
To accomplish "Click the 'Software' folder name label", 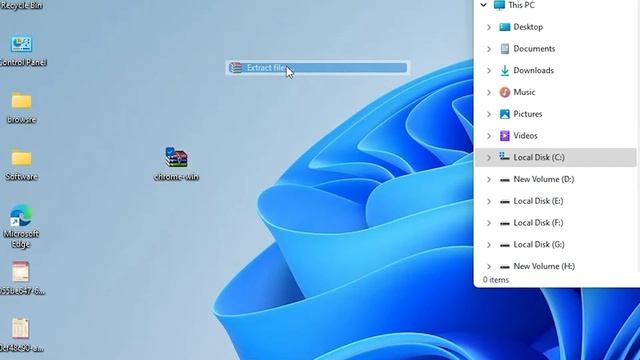I will [21, 177].
